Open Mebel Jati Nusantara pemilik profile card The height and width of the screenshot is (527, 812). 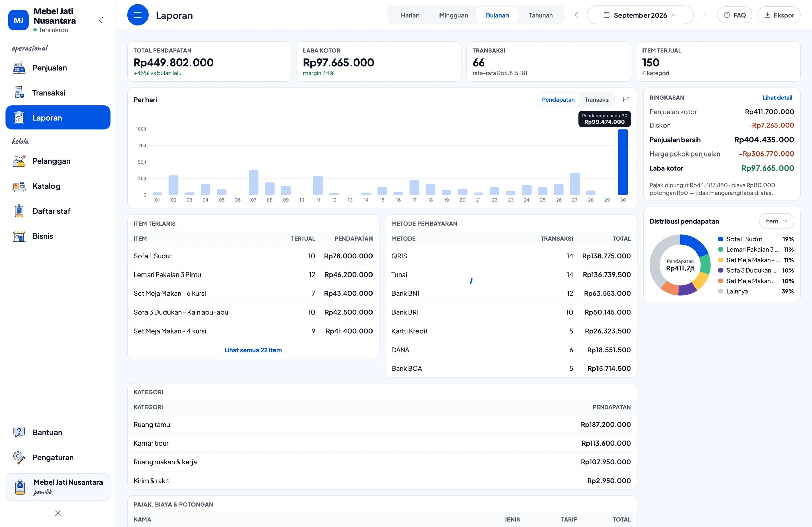tap(58, 487)
